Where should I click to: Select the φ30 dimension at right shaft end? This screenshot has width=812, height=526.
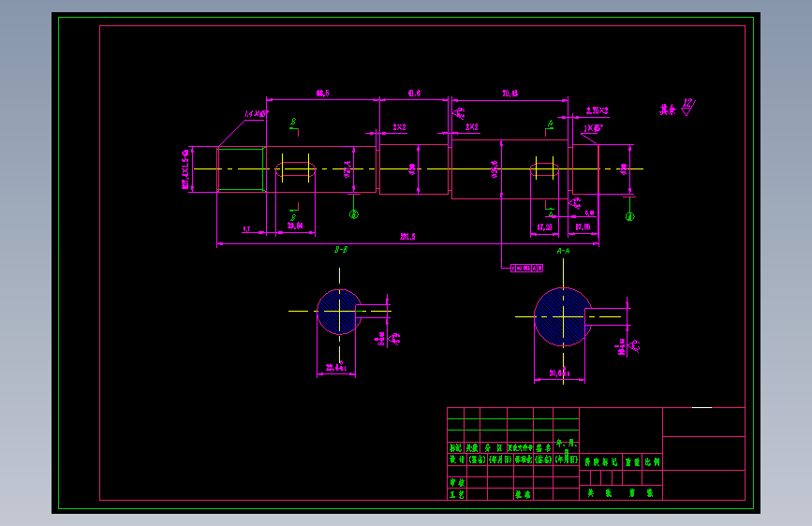coord(624,168)
